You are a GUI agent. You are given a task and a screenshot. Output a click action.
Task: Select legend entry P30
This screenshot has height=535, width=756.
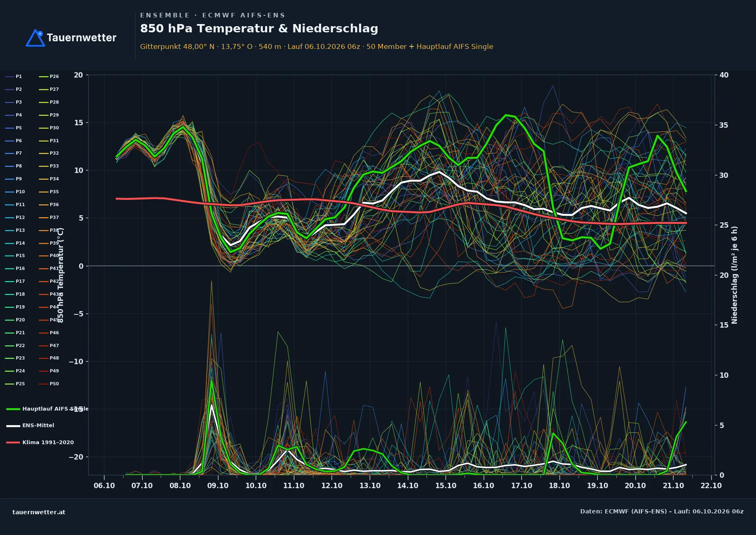49,128
